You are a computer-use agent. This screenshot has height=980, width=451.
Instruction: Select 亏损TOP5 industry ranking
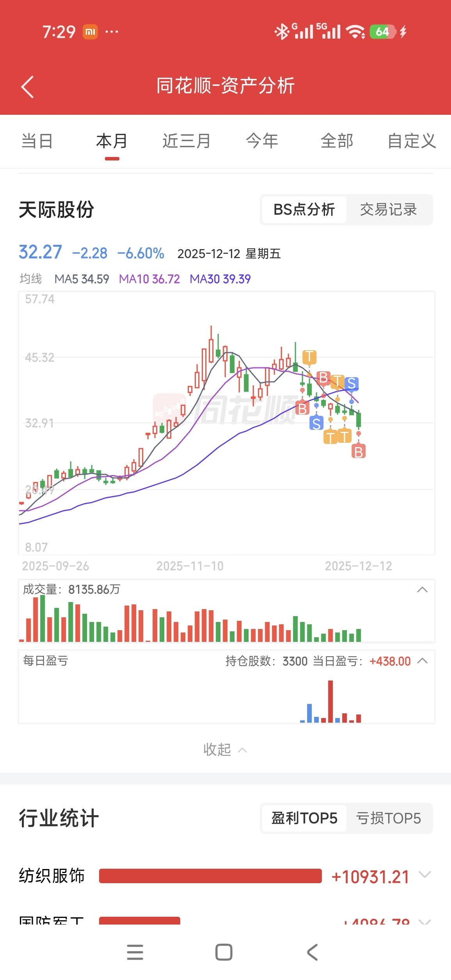pos(388,818)
